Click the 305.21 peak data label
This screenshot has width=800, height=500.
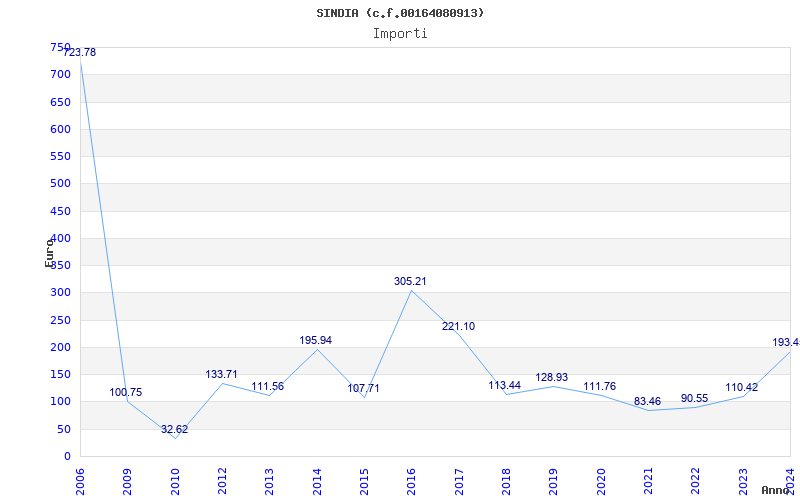point(410,281)
